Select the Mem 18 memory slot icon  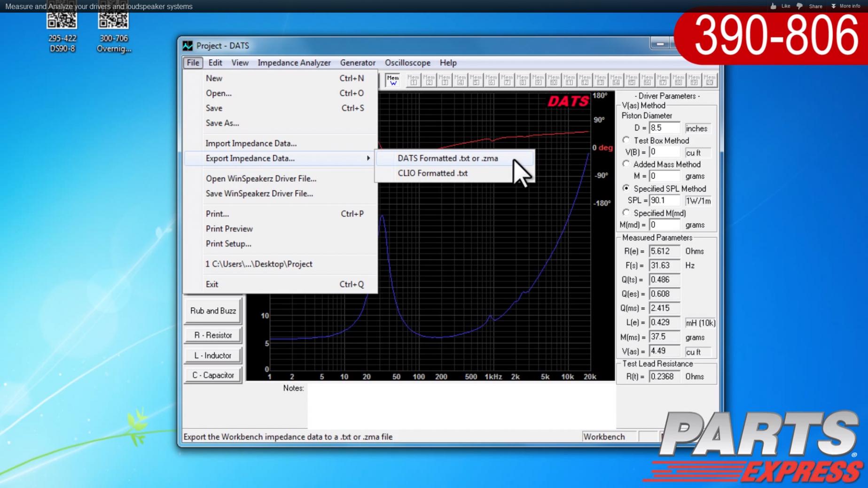pyautogui.click(x=678, y=80)
